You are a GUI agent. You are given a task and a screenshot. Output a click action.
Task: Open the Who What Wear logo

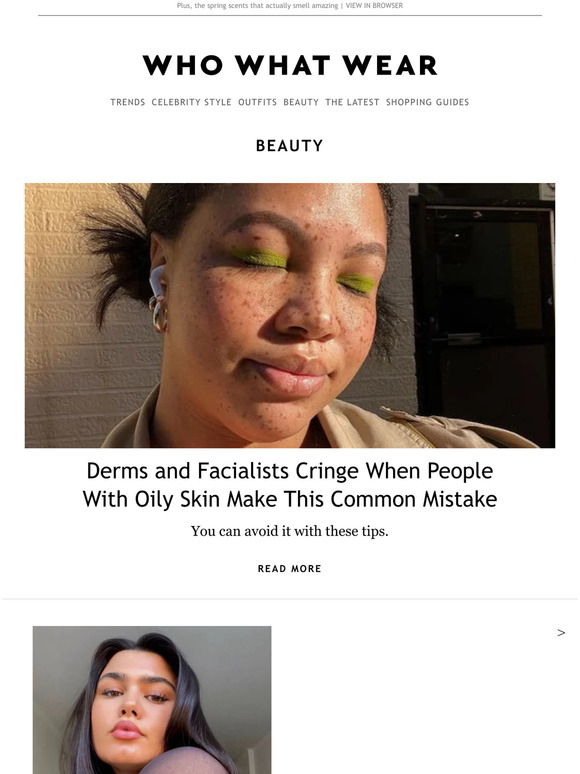[x=290, y=65]
